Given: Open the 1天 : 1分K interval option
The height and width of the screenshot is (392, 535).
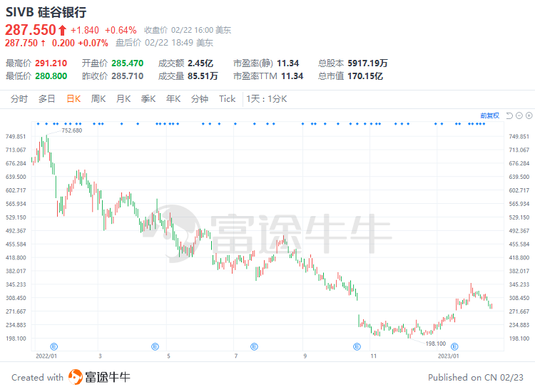Looking at the screenshot, I should click(x=267, y=99).
